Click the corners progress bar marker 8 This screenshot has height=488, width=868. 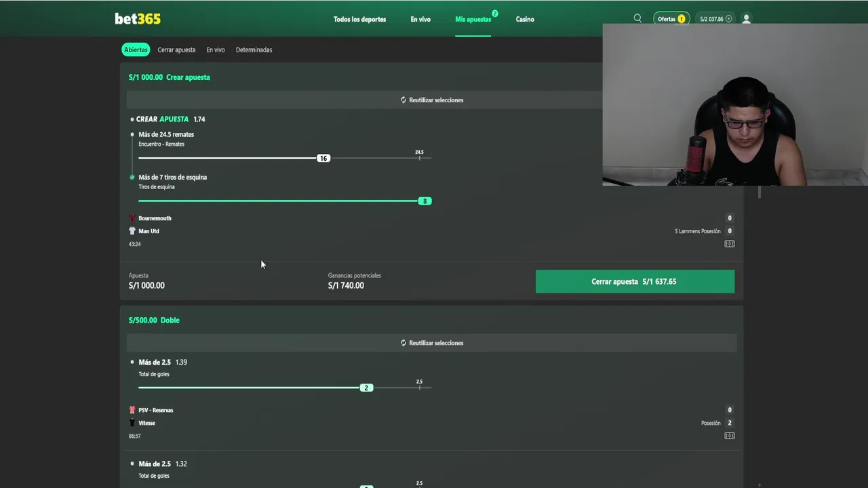(425, 201)
